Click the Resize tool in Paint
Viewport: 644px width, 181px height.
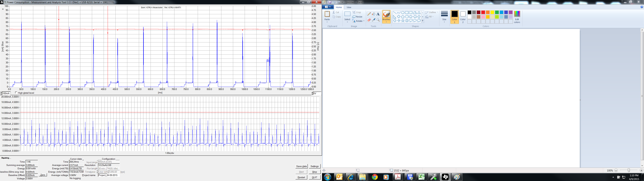[358, 17]
